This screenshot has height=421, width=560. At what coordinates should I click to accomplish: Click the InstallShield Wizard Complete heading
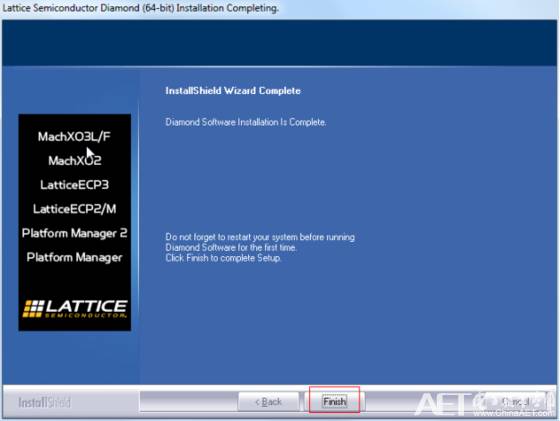pos(233,91)
